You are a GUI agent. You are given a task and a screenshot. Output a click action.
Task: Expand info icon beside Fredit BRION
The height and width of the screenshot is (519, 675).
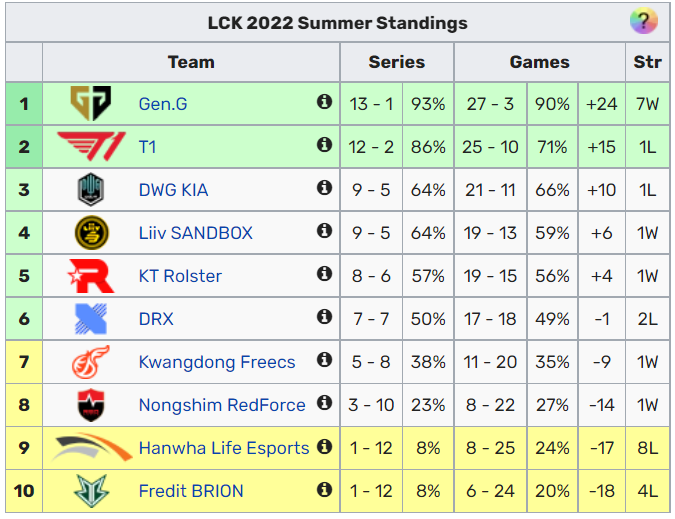coord(324,489)
